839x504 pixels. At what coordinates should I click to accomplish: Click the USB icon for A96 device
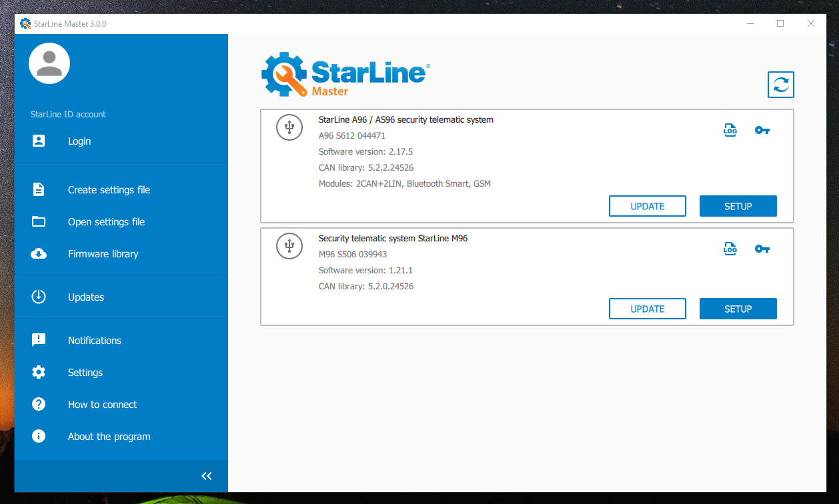289,127
